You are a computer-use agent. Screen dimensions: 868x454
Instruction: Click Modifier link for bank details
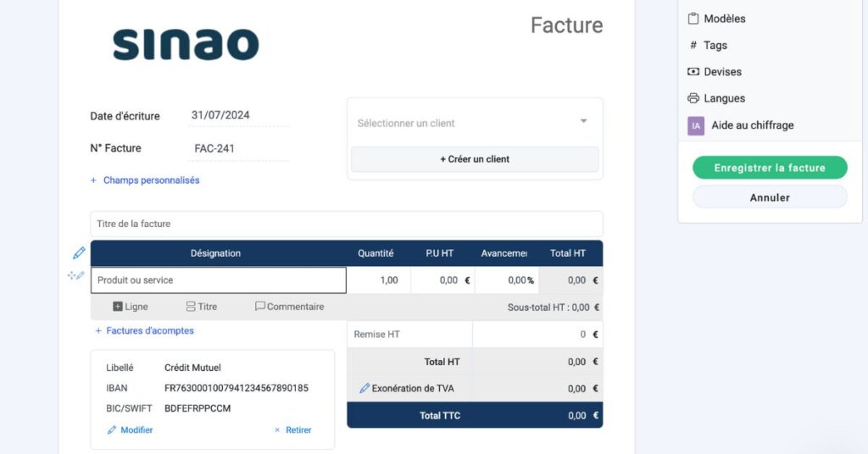point(131,430)
